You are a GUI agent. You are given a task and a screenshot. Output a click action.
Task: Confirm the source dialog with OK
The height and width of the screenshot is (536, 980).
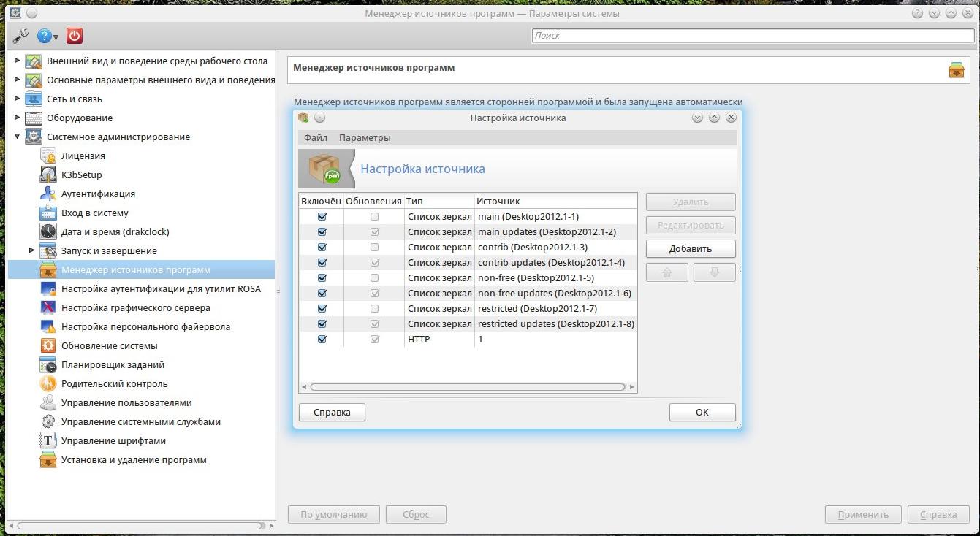click(702, 413)
